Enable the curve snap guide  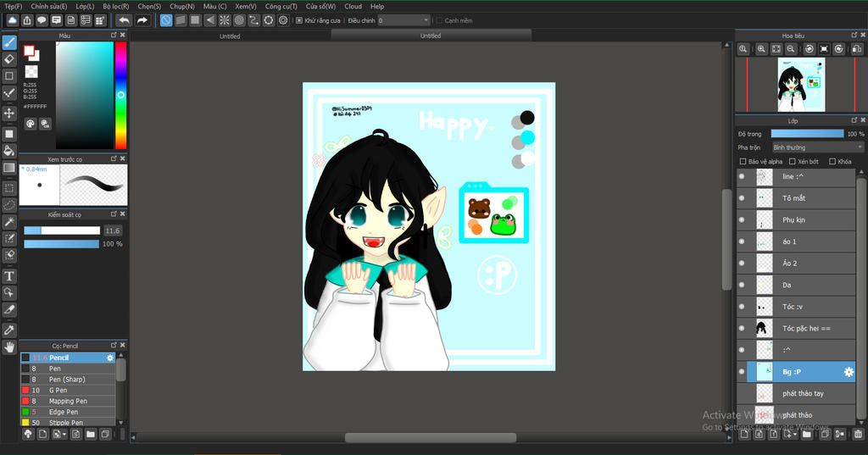tap(253, 20)
